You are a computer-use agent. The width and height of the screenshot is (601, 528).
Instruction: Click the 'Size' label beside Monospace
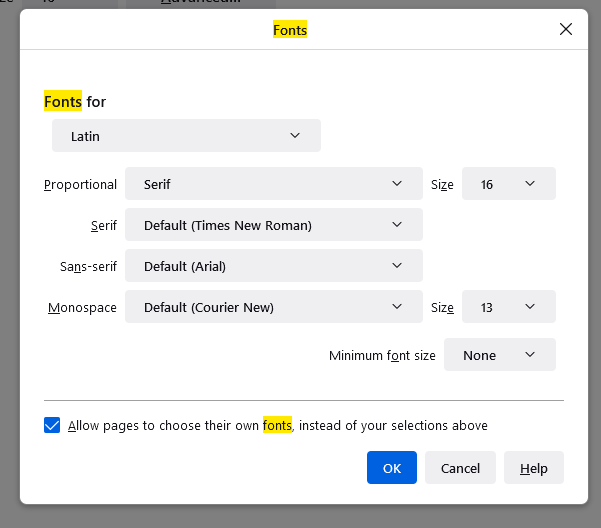click(x=442, y=308)
